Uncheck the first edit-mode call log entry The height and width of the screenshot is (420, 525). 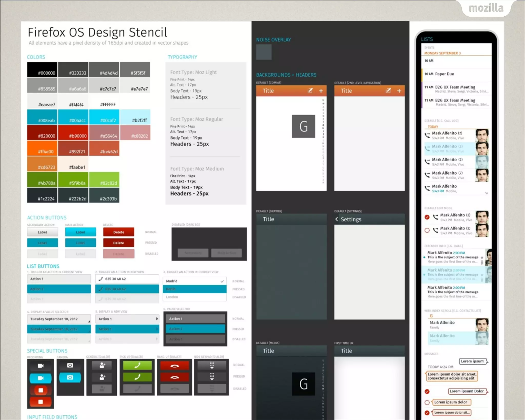click(427, 217)
